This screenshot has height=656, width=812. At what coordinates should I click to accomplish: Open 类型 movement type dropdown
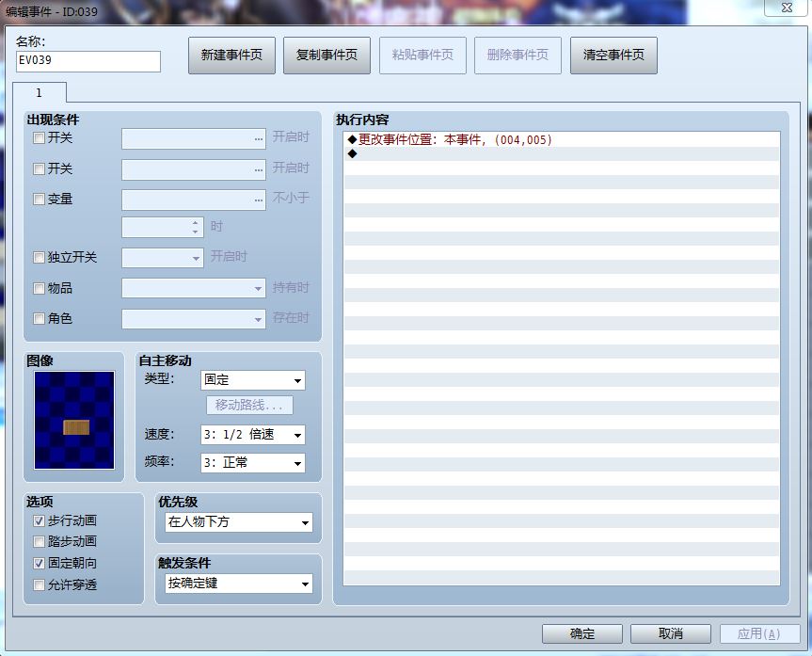pyautogui.click(x=253, y=380)
